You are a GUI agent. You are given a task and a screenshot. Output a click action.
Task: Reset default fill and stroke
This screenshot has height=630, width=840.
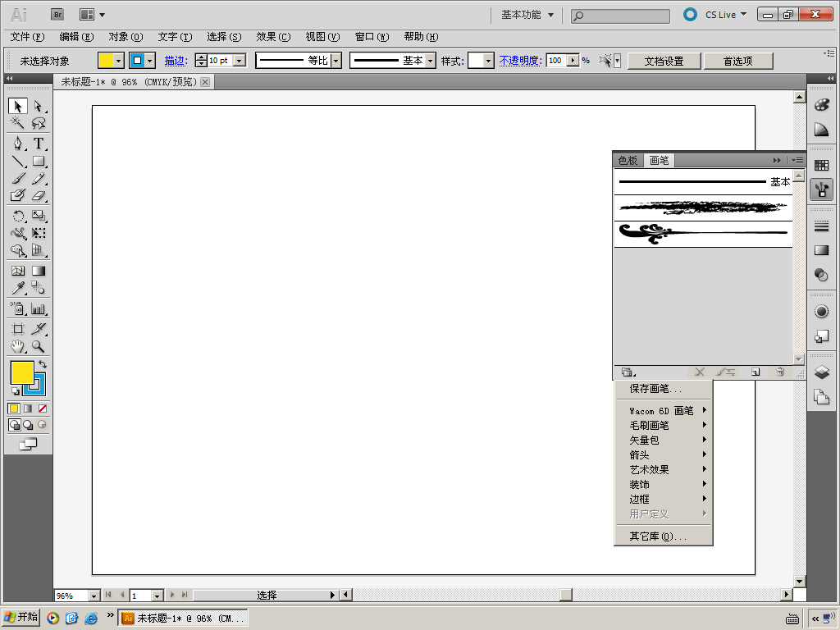coord(15,391)
